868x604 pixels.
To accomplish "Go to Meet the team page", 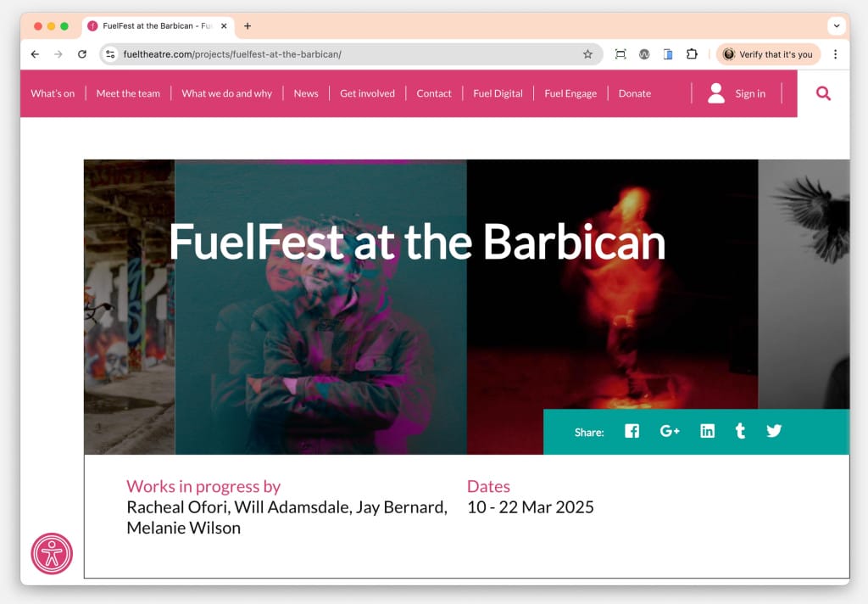I will [x=128, y=93].
